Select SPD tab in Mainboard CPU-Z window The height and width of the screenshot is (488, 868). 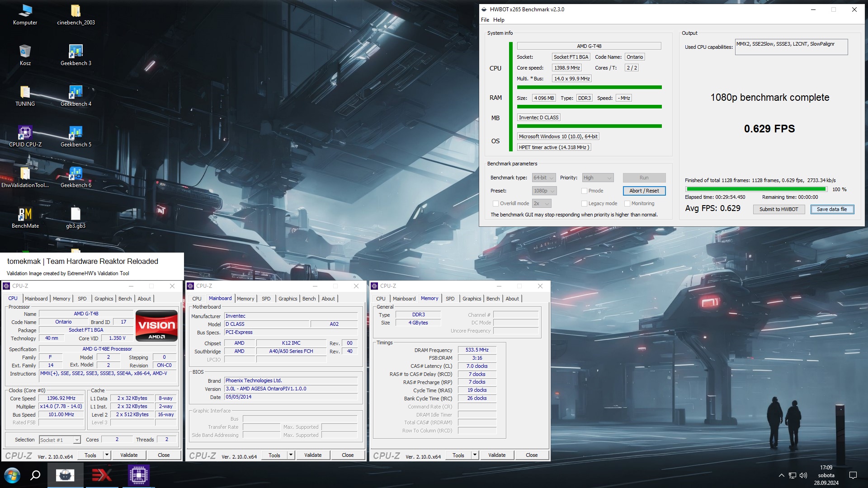pos(266,299)
